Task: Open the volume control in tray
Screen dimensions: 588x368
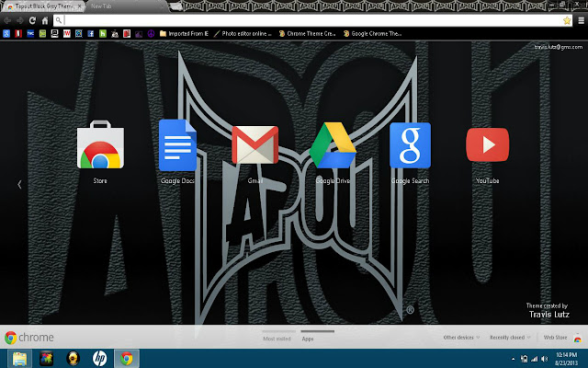Action: click(x=545, y=359)
